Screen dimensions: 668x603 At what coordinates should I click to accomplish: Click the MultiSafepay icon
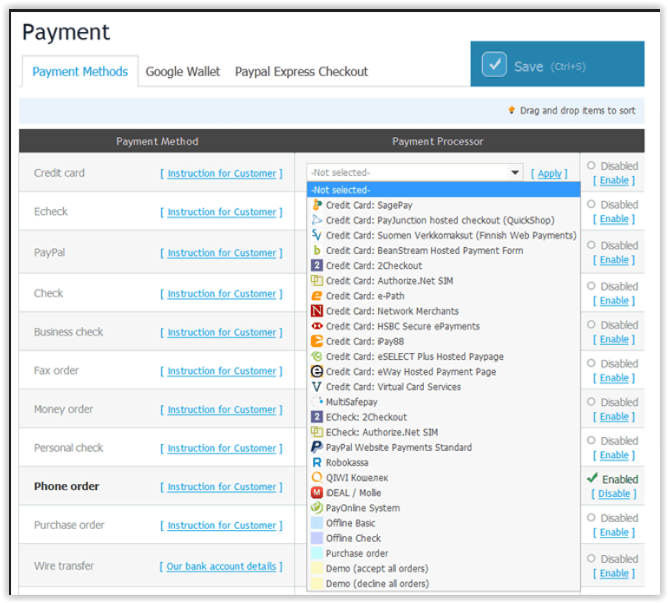click(317, 401)
